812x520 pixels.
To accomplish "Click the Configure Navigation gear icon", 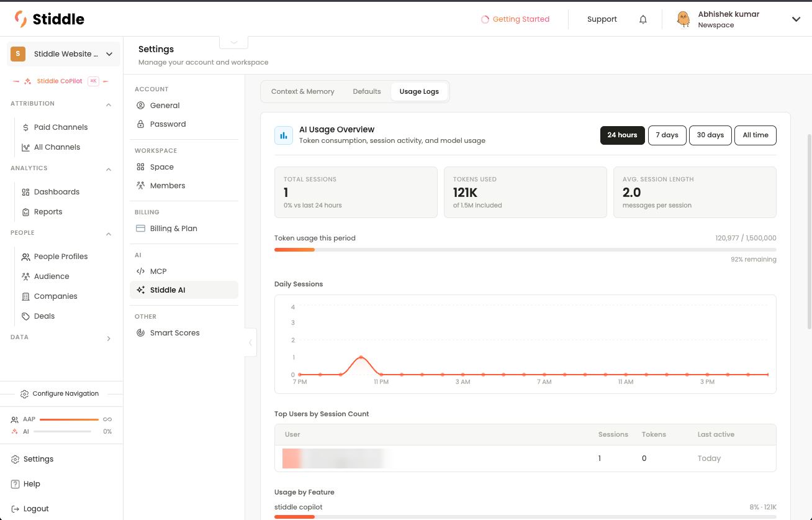I will tap(24, 394).
